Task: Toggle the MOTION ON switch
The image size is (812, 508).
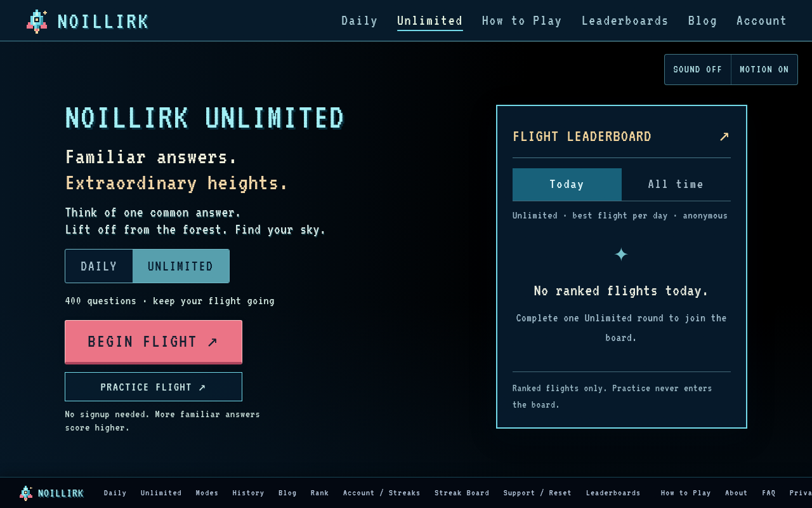Action: [764, 70]
